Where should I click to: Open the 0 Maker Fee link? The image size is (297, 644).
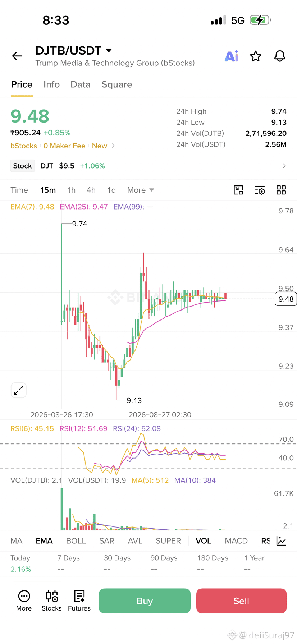[64, 146]
